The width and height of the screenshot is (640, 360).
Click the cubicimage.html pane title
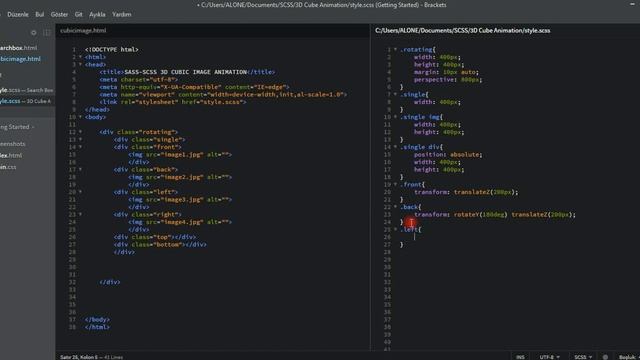pos(83,30)
